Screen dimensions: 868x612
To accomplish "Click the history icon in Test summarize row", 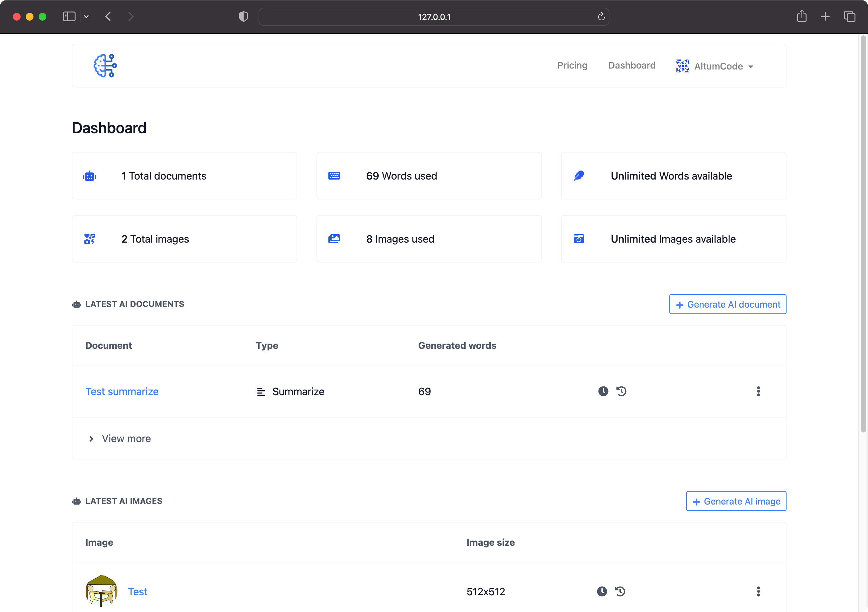I will (621, 391).
